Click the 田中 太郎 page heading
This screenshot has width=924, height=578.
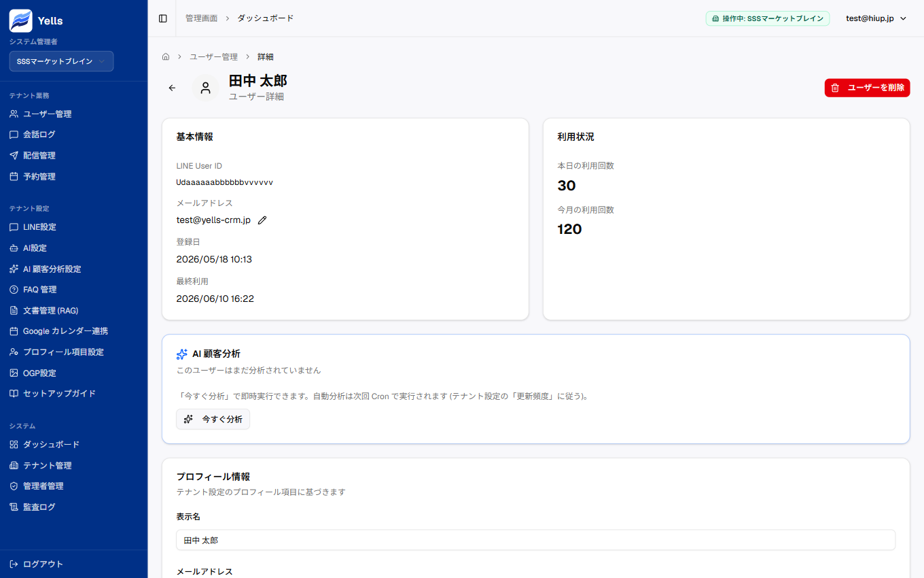pos(258,81)
